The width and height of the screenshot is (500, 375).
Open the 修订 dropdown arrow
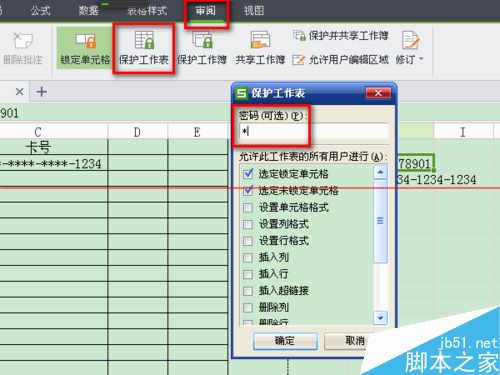coord(421,59)
